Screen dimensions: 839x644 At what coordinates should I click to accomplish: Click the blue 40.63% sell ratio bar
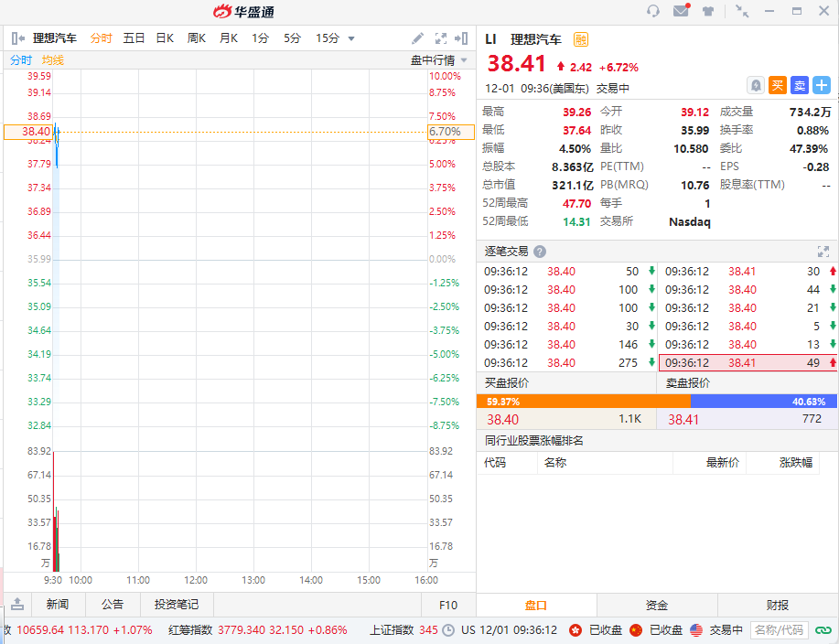pos(764,402)
